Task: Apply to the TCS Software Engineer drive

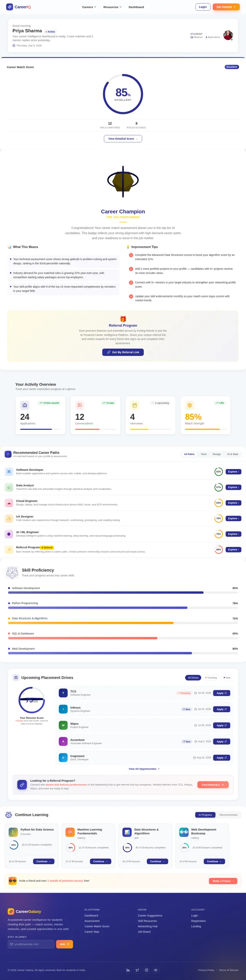Action: [222, 693]
